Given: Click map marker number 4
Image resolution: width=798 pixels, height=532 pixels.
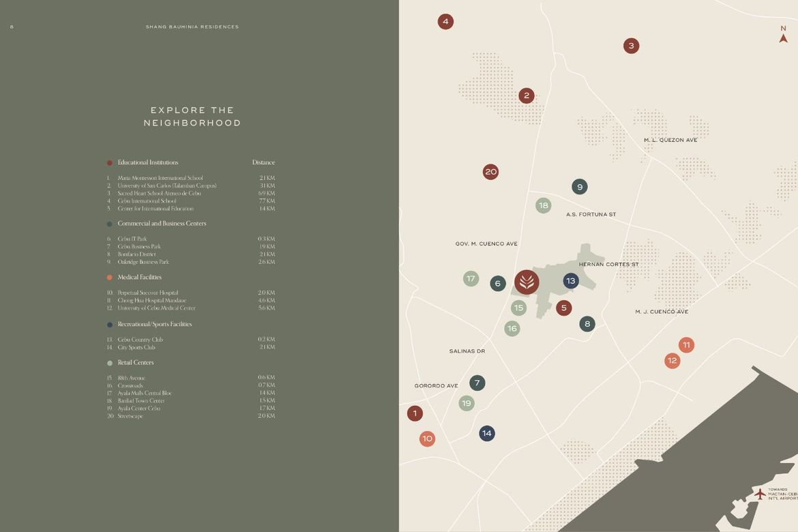Looking at the screenshot, I should [445, 21].
